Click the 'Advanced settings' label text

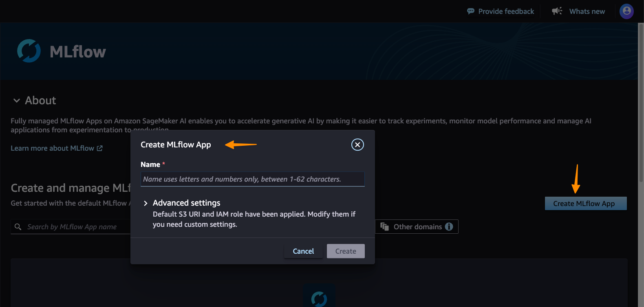tap(186, 203)
